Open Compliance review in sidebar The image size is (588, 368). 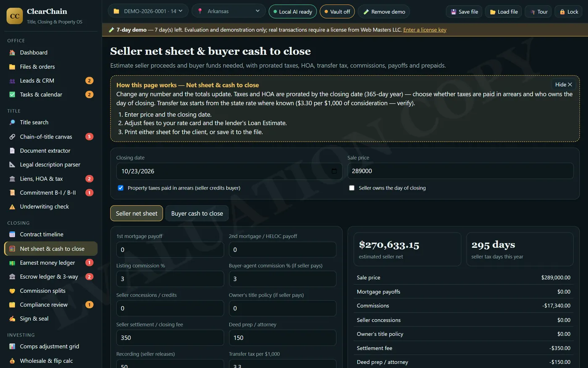coord(51,304)
